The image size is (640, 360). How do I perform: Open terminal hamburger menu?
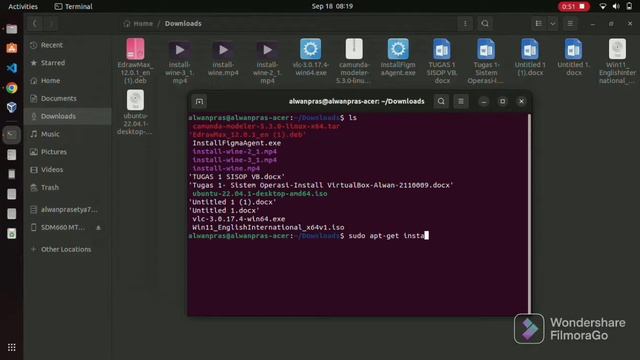[461, 101]
